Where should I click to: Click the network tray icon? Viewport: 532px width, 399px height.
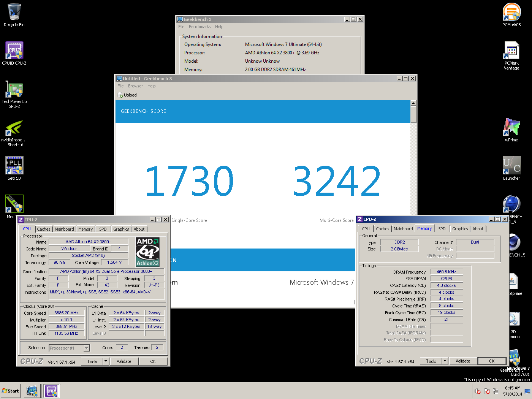496,391
